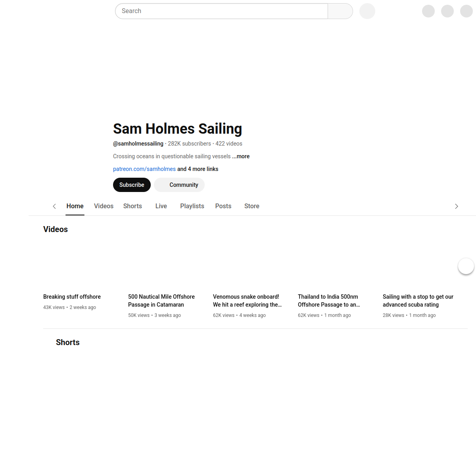Click the voice search microphone icon

[x=367, y=11]
